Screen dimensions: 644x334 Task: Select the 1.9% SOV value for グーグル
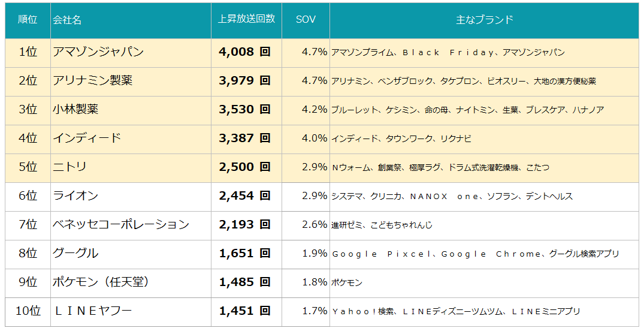pos(315,254)
